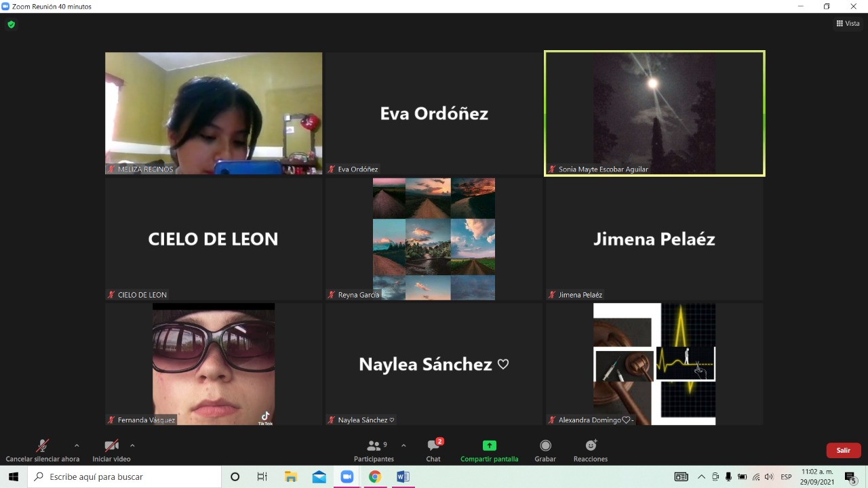The height and width of the screenshot is (488, 868).
Task: Start recording with Grabar
Action: [x=545, y=451]
